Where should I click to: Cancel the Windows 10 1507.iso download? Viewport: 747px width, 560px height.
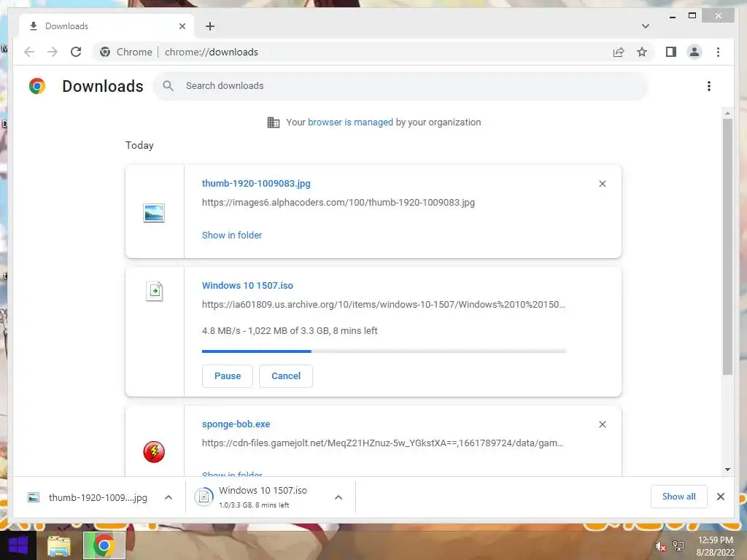coord(286,376)
